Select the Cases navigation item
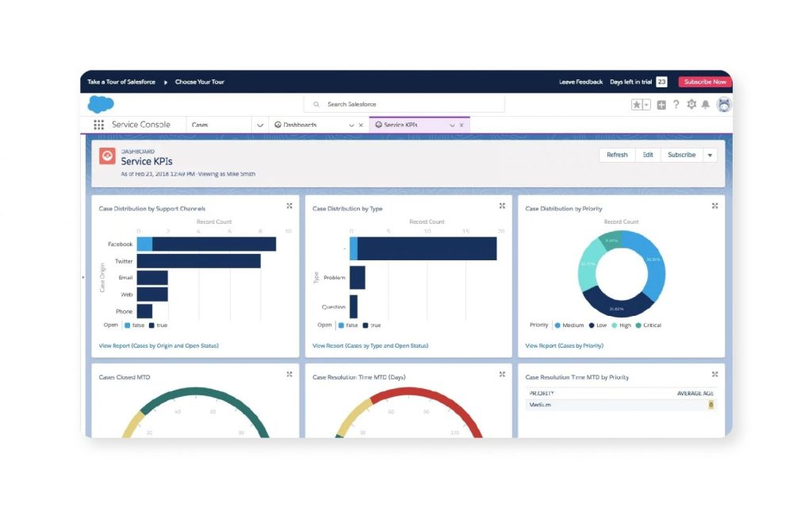The height and width of the screenshot is (508, 812). click(200, 125)
